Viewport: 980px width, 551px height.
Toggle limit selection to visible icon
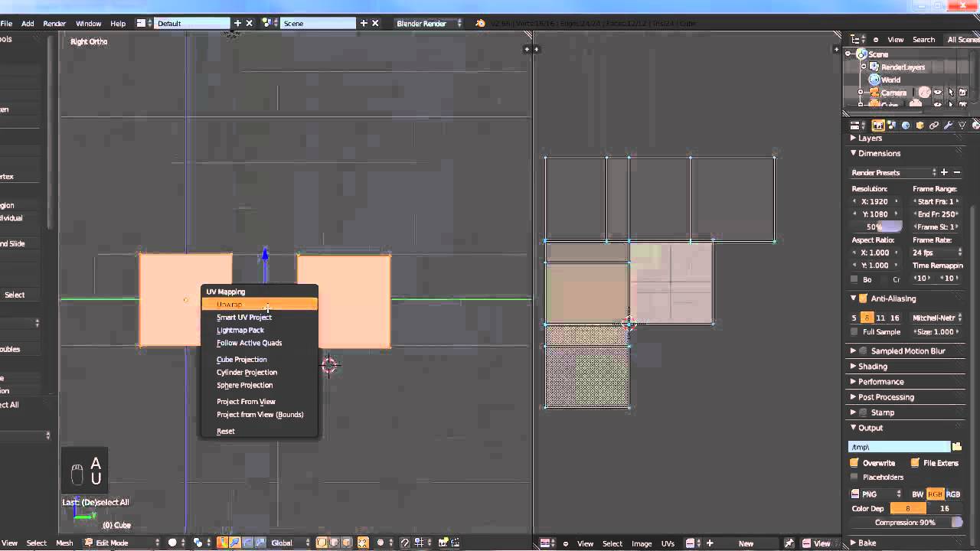363,543
